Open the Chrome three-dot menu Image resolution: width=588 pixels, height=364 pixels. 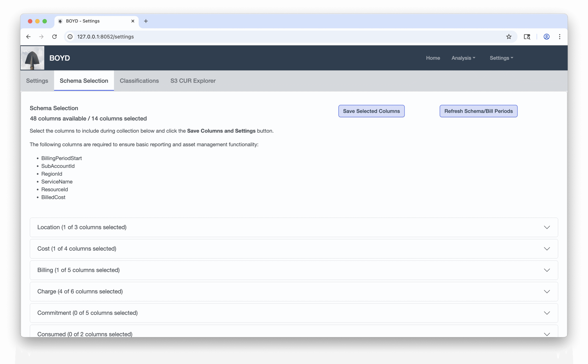tap(560, 37)
